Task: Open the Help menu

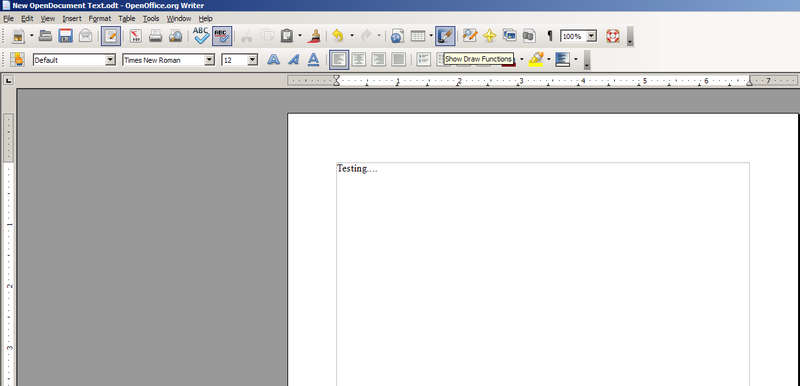Action: pos(205,18)
